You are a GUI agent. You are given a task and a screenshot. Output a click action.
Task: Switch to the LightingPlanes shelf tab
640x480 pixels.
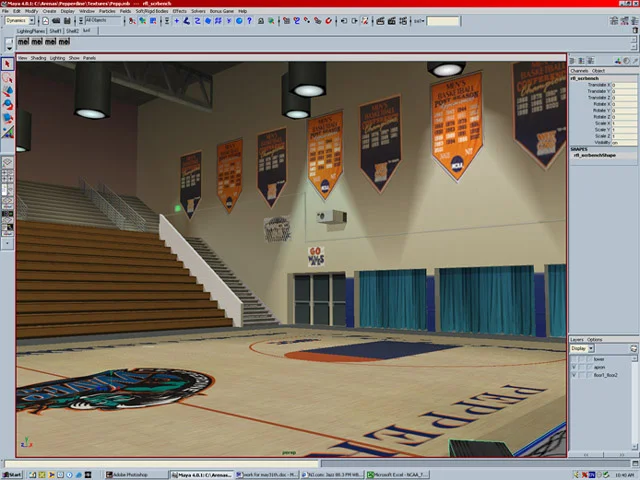tap(31, 31)
